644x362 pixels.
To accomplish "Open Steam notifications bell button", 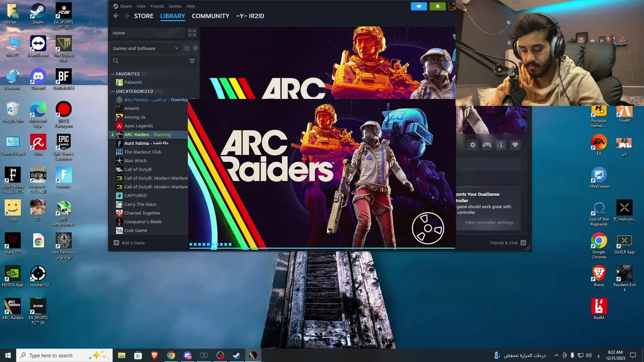I will point(437,6).
